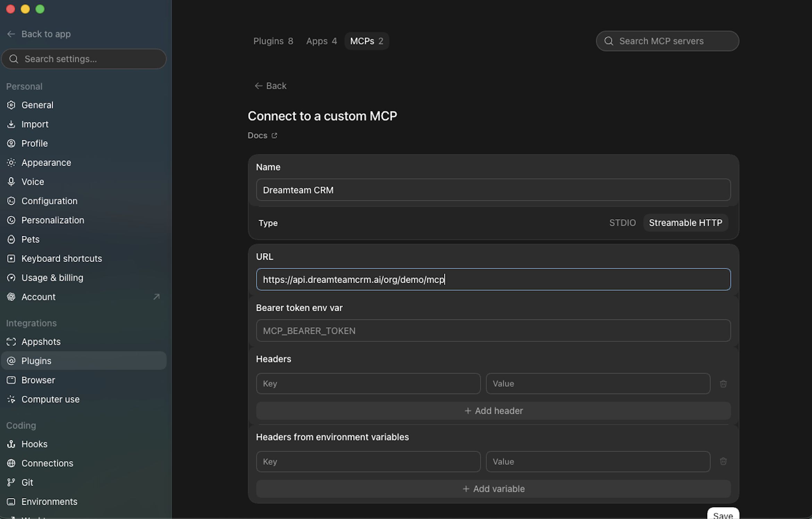Open Configuration settings
This screenshot has height=519, width=812.
[84, 201]
